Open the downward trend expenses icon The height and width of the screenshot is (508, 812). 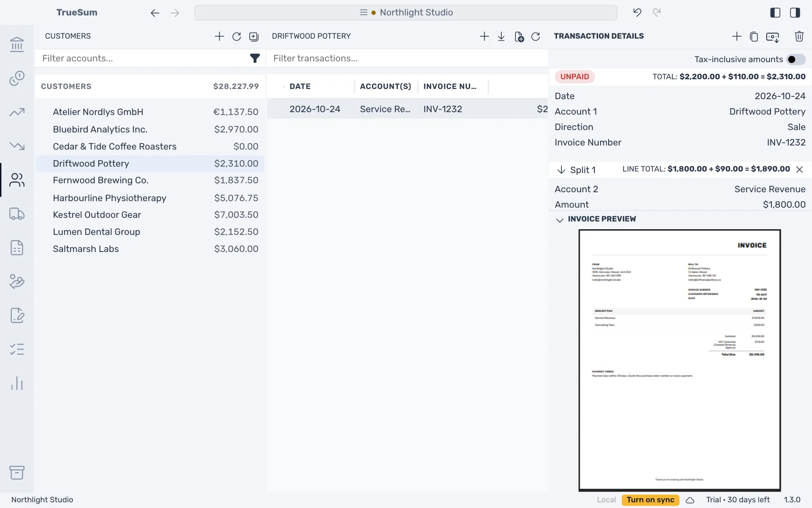coord(17,145)
